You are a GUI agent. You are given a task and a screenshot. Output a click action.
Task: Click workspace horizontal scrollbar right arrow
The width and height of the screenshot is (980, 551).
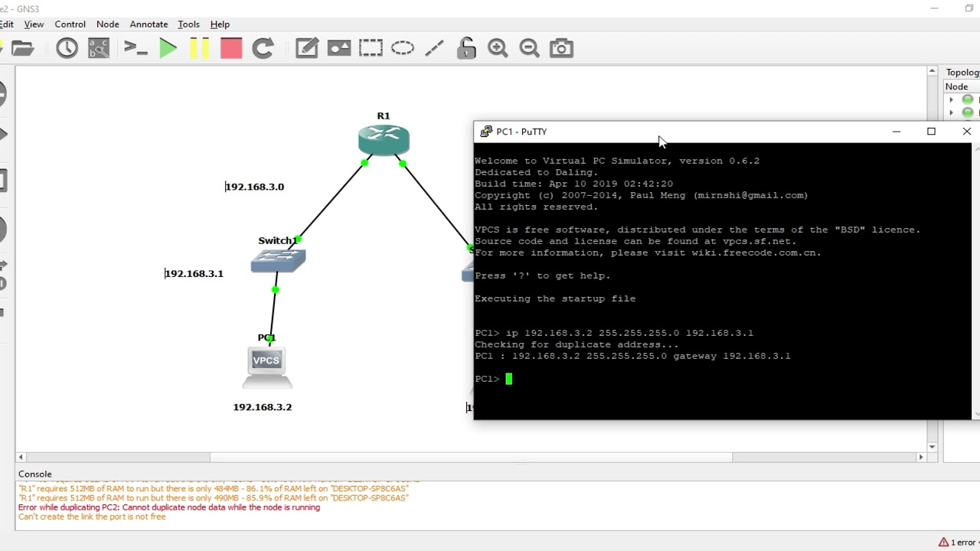(921, 458)
